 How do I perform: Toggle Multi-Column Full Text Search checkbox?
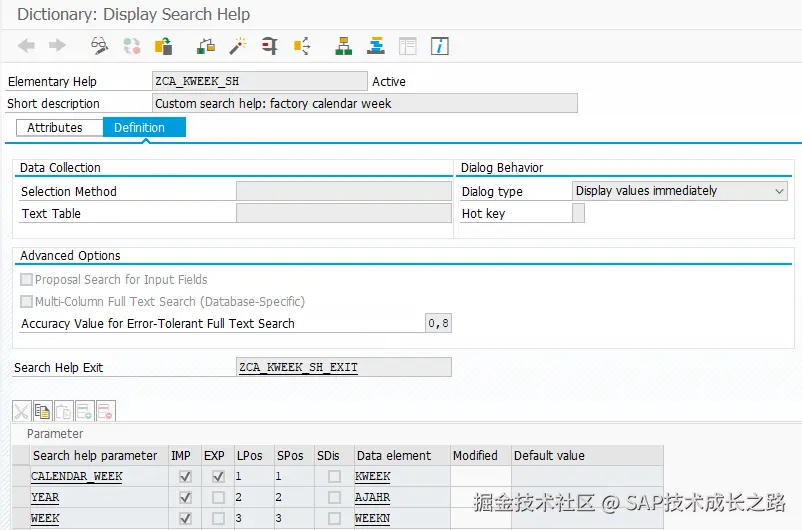(x=27, y=302)
